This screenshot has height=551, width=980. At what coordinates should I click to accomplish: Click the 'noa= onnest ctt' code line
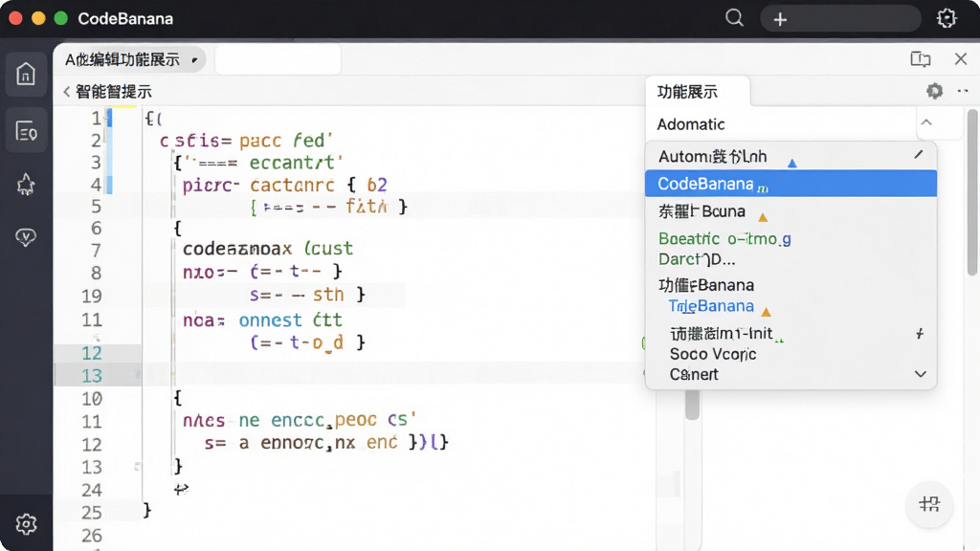coord(262,320)
